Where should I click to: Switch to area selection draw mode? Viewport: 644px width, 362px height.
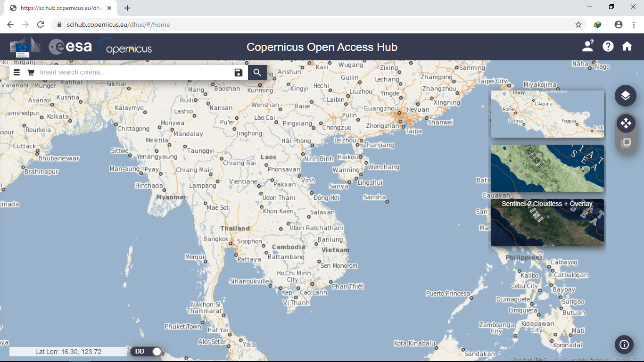(x=626, y=143)
